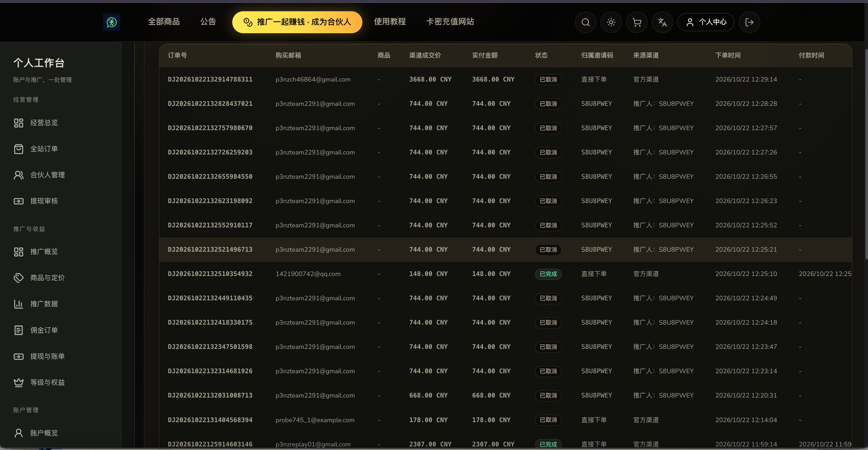
Task: Open the 公告 menu item
Action: [208, 22]
